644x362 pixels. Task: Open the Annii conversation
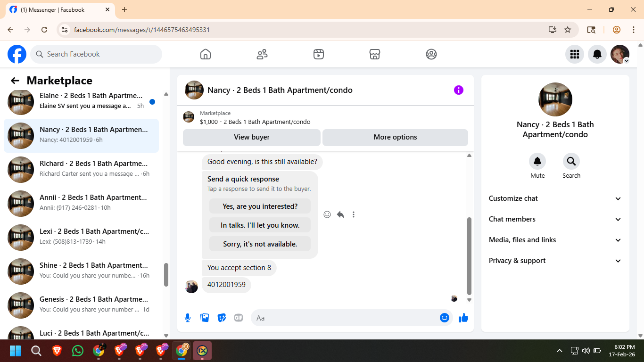tap(82, 204)
